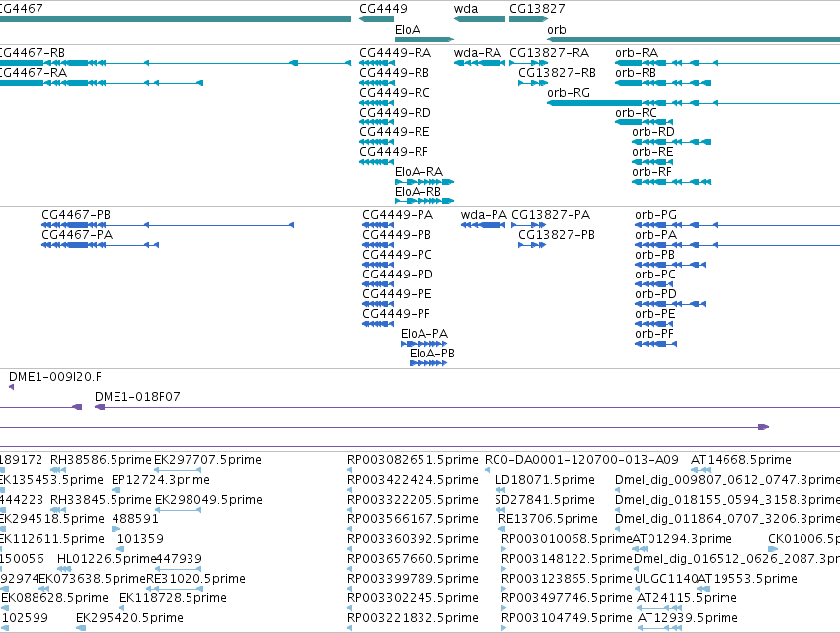Screen dimensions: 840x633
Task: Click transcript CG4449-RB
Action: pos(377,83)
